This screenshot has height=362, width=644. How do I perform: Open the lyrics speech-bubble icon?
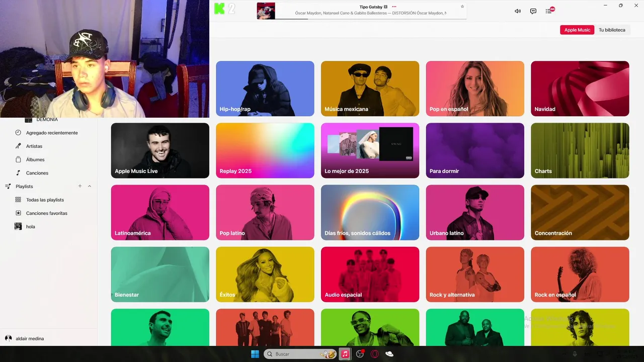click(x=533, y=11)
